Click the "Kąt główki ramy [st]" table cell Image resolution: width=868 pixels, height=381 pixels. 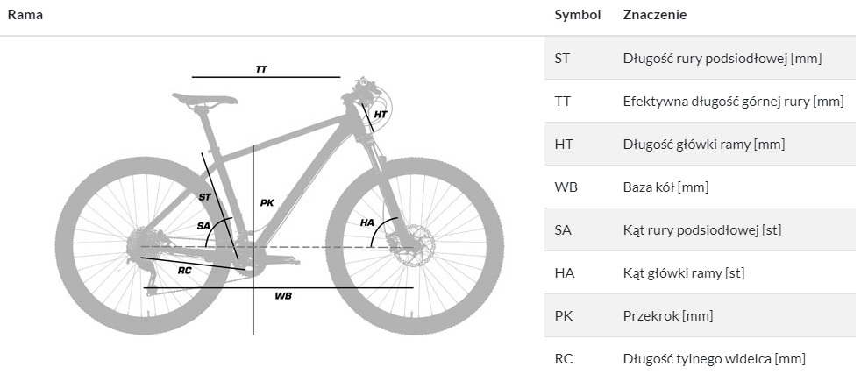[x=683, y=273]
